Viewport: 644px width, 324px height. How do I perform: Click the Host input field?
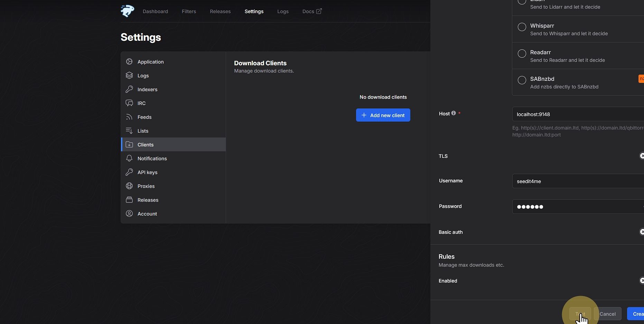[578, 114]
